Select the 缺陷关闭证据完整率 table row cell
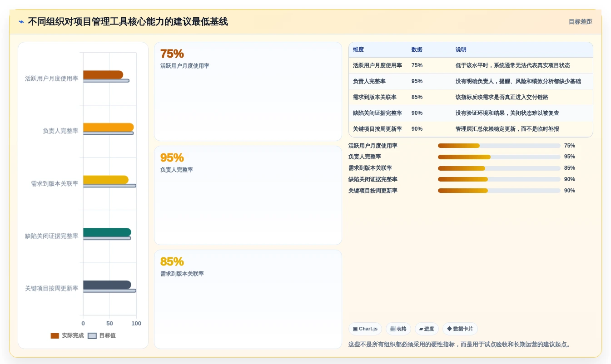 coord(378,113)
